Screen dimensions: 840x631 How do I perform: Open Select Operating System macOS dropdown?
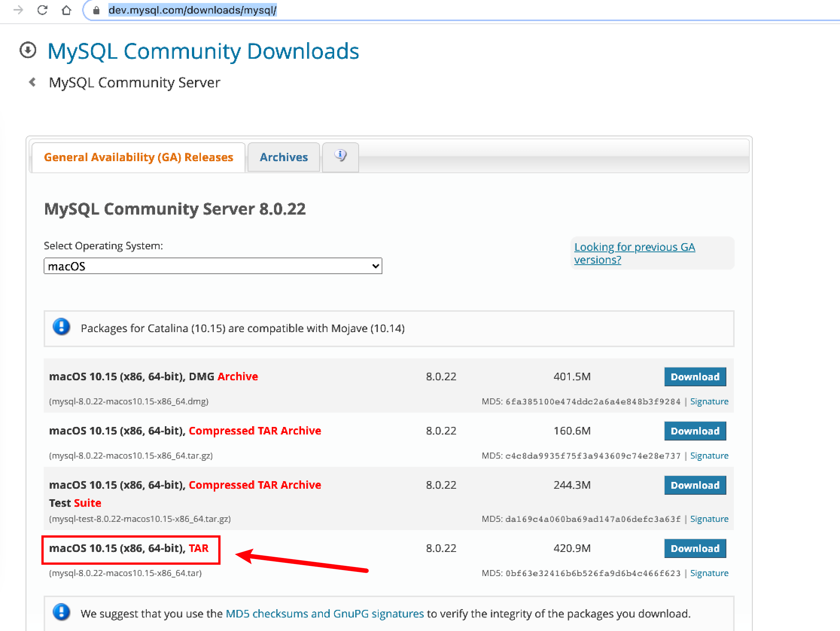pyautogui.click(x=213, y=266)
